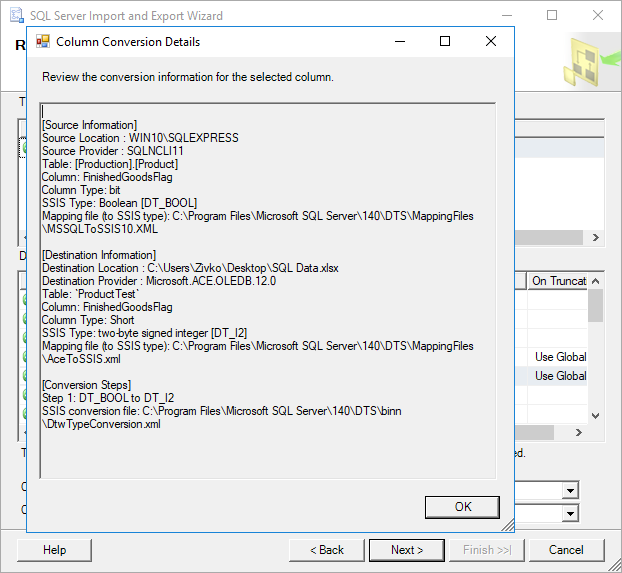Click the Destination Location SQL Data.xlsx line
The height and width of the screenshot is (573, 622).
coord(190,268)
